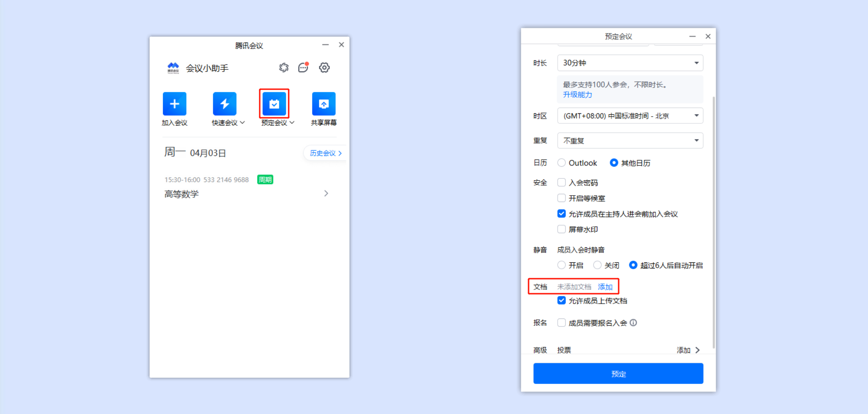The image size is (868, 414).
Task: Open details arrow for 高等数学 meeting
Action: click(326, 193)
